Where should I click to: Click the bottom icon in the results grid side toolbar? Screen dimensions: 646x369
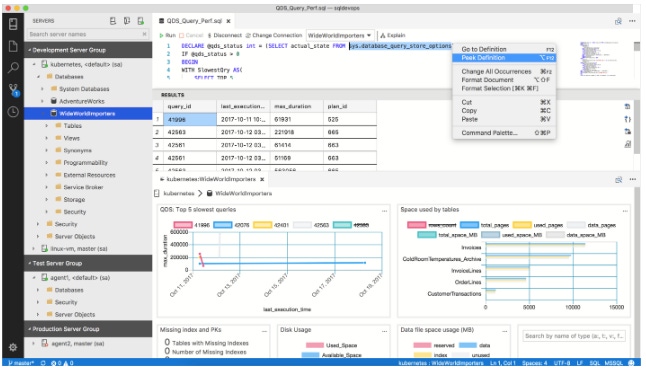(x=627, y=144)
